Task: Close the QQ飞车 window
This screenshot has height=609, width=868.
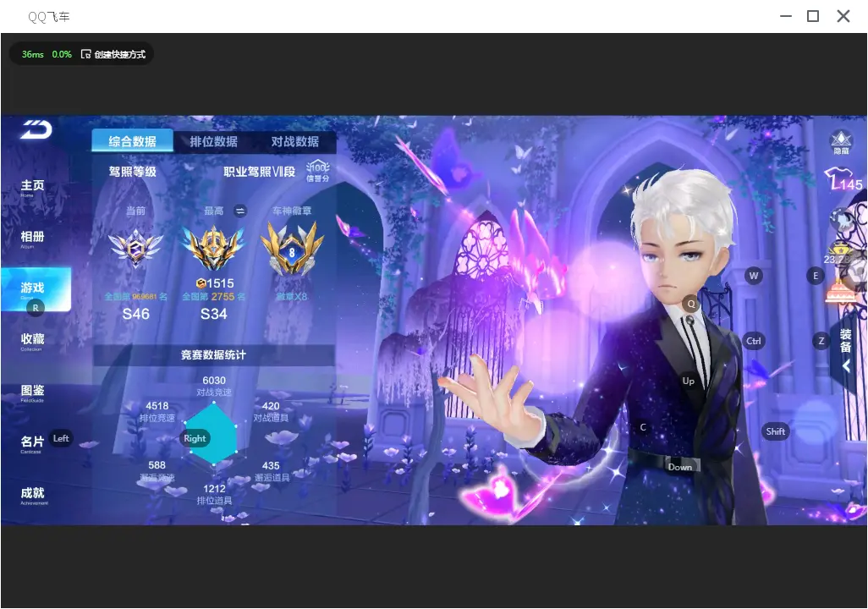Action: click(843, 16)
